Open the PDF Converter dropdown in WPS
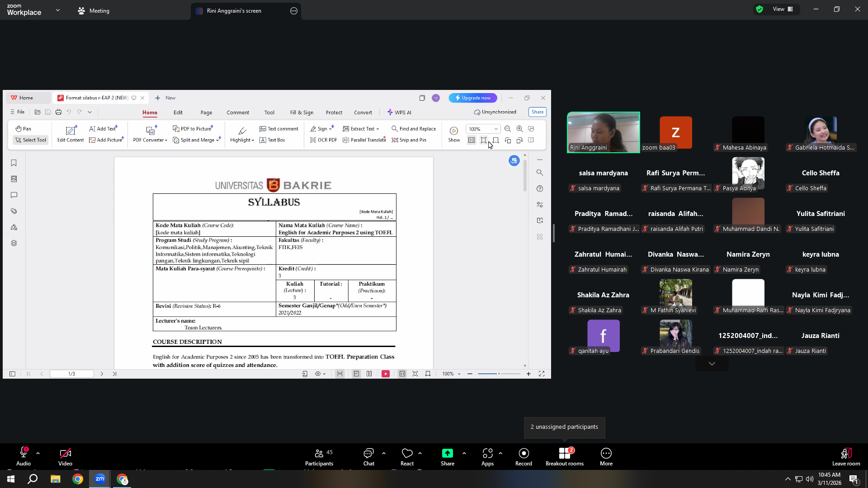The height and width of the screenshot is (488, 868). (150, 134)
